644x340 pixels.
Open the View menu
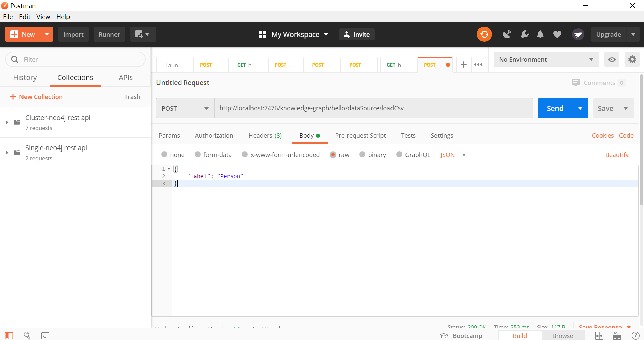(x=43, y=17)
